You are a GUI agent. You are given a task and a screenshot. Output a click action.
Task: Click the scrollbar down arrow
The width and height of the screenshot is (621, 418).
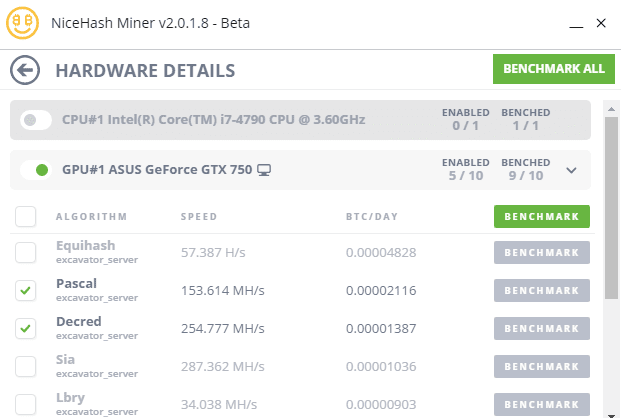(611, 414)
